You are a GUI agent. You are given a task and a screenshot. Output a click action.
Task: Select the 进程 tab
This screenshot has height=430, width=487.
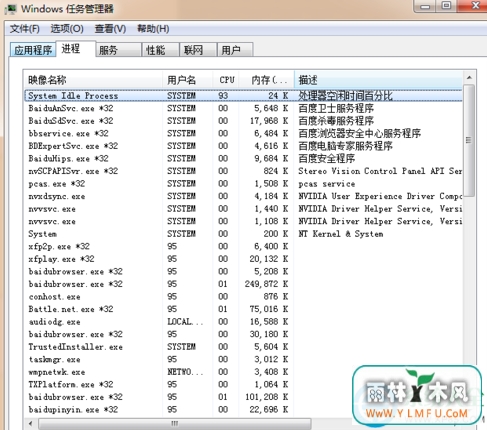[76, 49]
